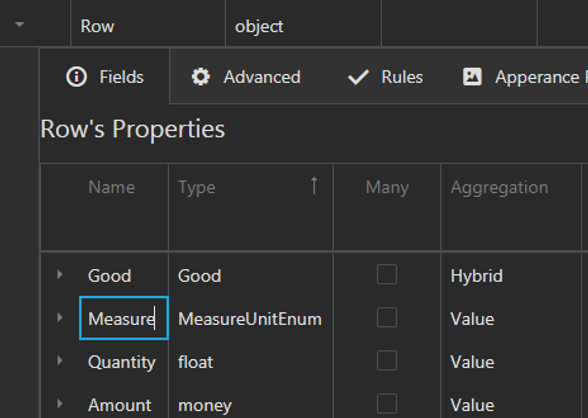This screenshot has width=588, height=418.
Task: Collapse the Row object dropdown arrow
Action: click(20, 25)
